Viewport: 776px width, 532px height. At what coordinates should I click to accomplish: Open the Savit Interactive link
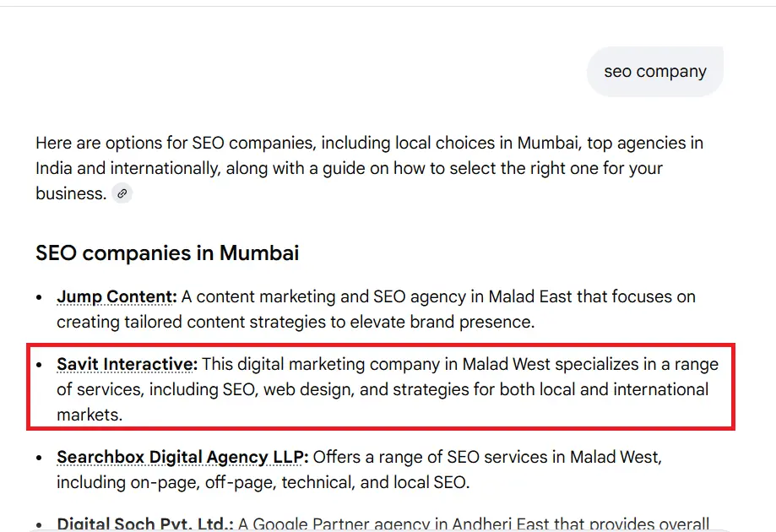tap(127, 365)
